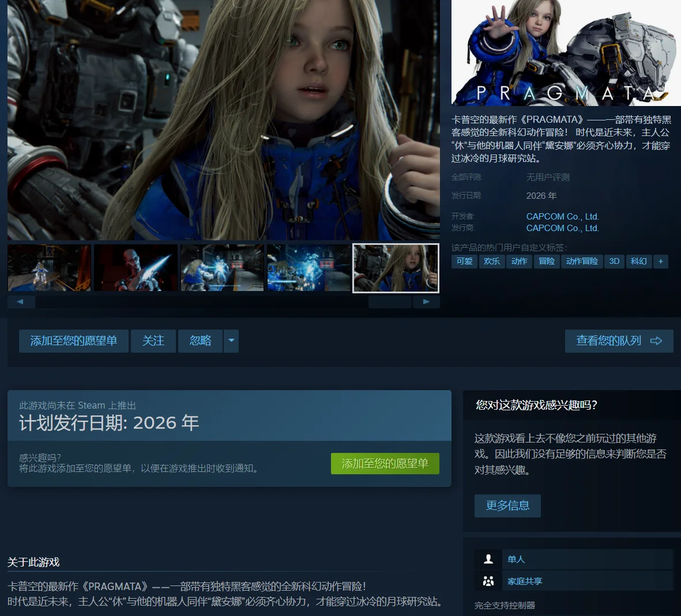Open 查看您的队列 queue button

pos(619,341)
